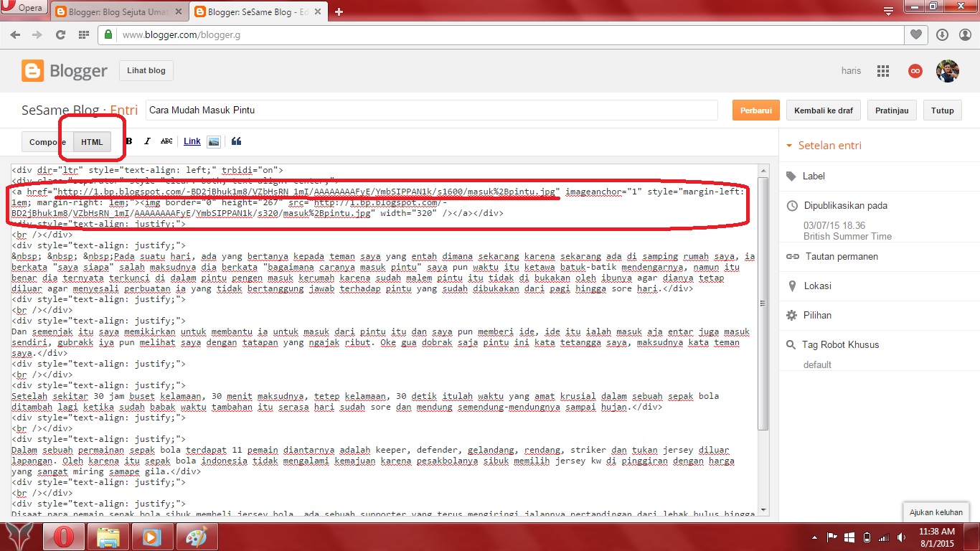Open the account avatar photo
The width and height of the screenshot is (980, 551).
tap(948, 71)
